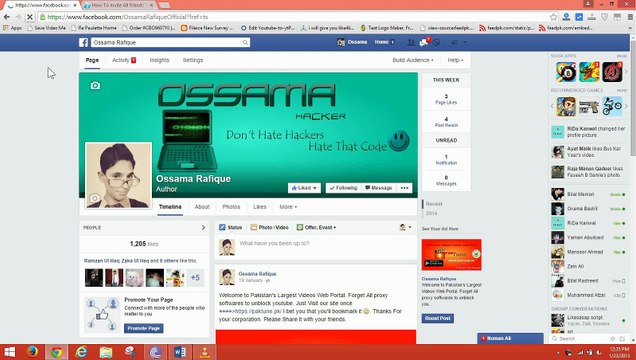Click the Following button
636x360 pixels.
(x=343, y=188)
